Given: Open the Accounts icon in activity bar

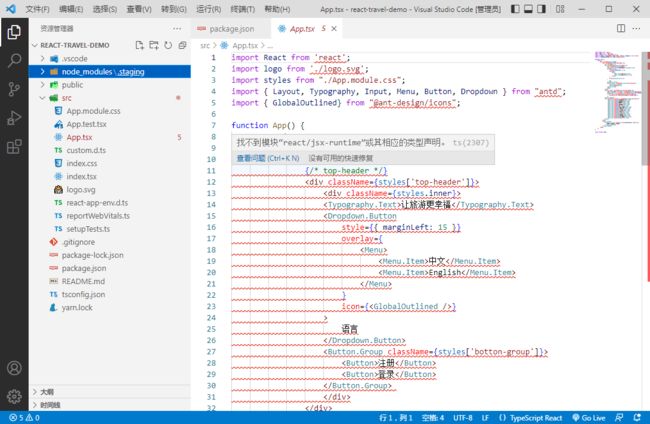Looking at the screenshot, I should coord(14,368).
